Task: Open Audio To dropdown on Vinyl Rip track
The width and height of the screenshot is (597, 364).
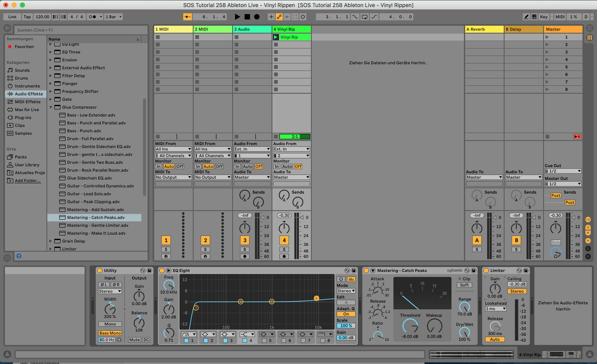Action: (x=291, y=177)
